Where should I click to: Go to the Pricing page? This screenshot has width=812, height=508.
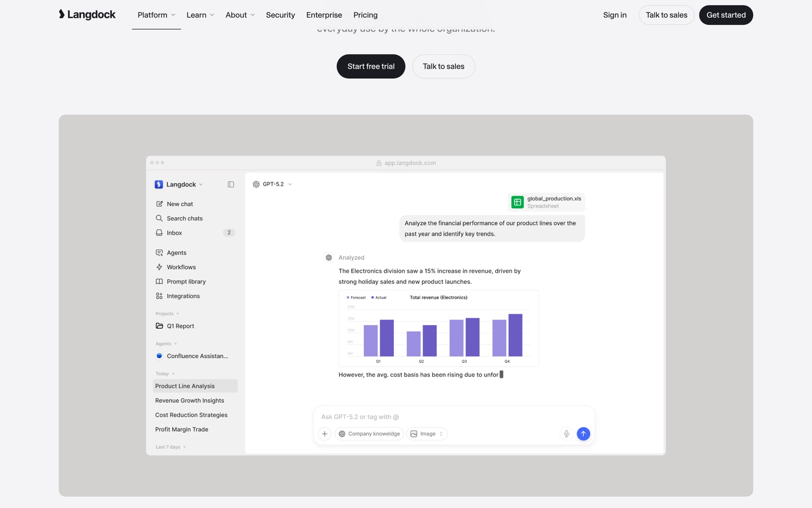365,15
